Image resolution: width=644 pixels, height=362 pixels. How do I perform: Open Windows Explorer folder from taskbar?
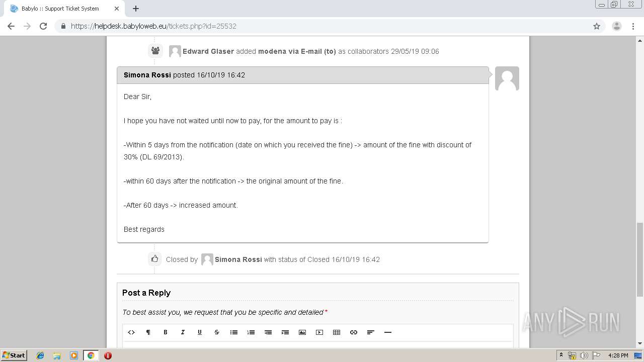(57, 355)
